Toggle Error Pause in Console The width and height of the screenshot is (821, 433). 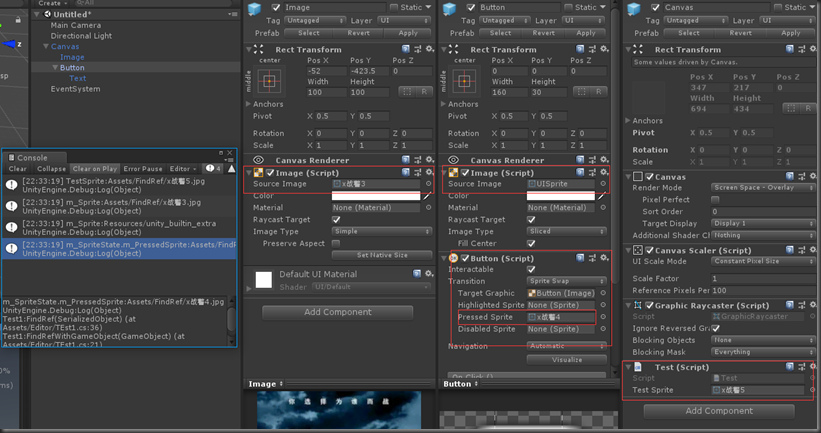(x=143, y=169)
